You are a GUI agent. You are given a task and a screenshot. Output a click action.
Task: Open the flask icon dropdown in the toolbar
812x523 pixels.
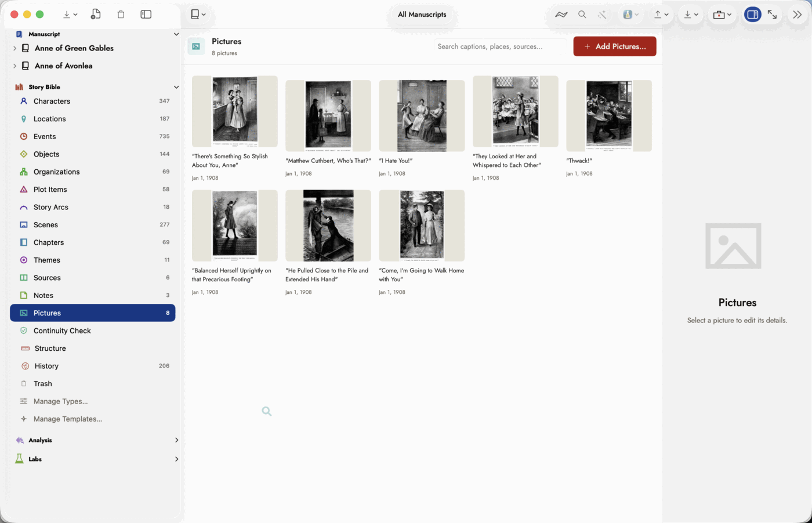(630, 14)
